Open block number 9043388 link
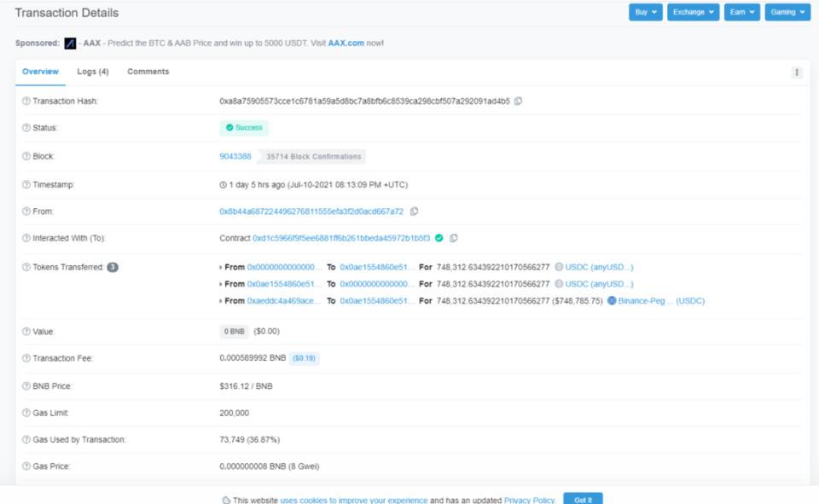 point(235,156)
